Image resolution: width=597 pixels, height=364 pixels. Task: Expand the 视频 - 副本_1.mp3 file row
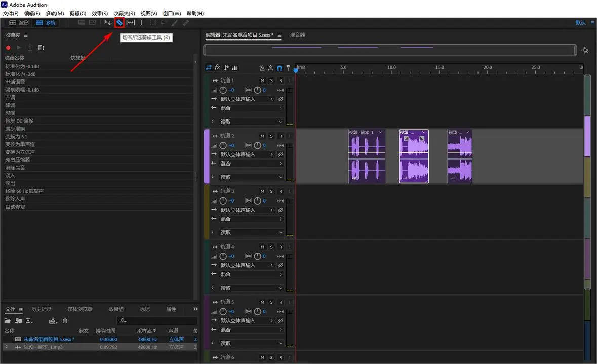point(7,347)
